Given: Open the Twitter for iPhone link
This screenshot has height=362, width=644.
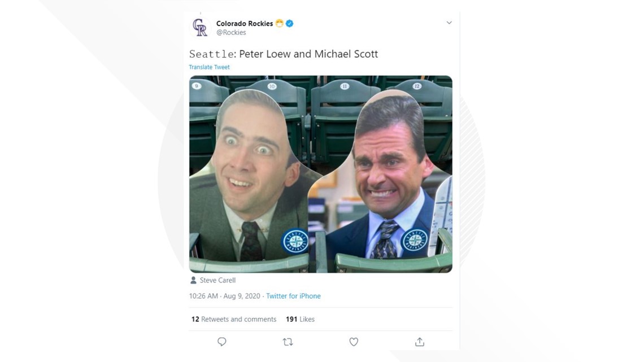Looking at the screenshot, I should [x=293, y=296].
